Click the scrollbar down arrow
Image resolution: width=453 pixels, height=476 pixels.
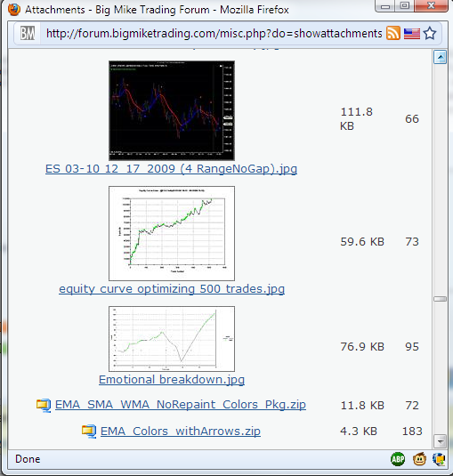(x=440, y=441)
